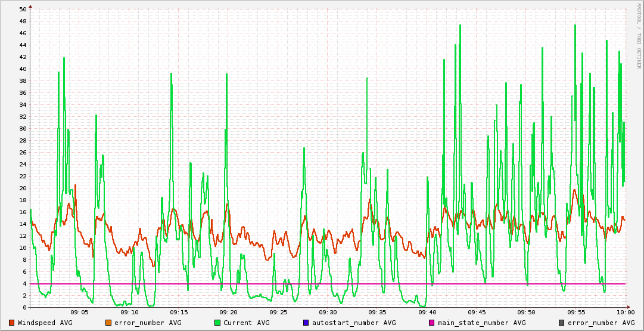Image resolution: width=644 pixels, height=331 pixels.
Task: Select the main_state_number AVG legend text
Action: click(482, 323)
